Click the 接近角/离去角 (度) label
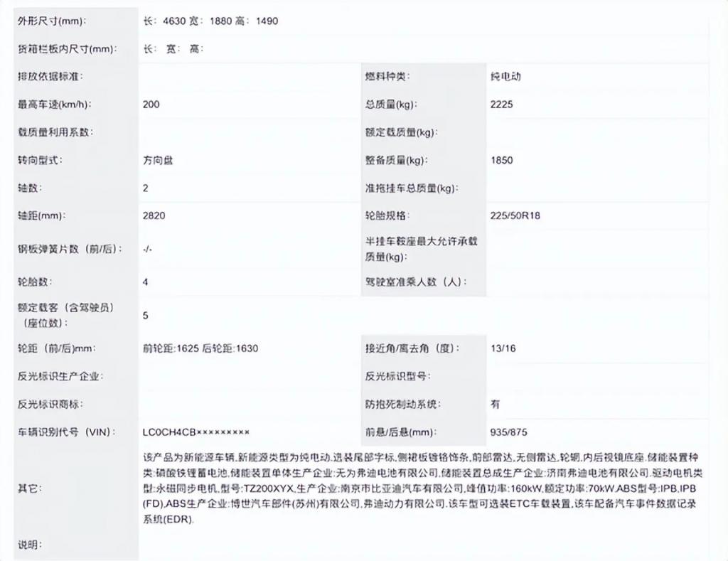Screen dimensions: 728x561 (412, 348)
